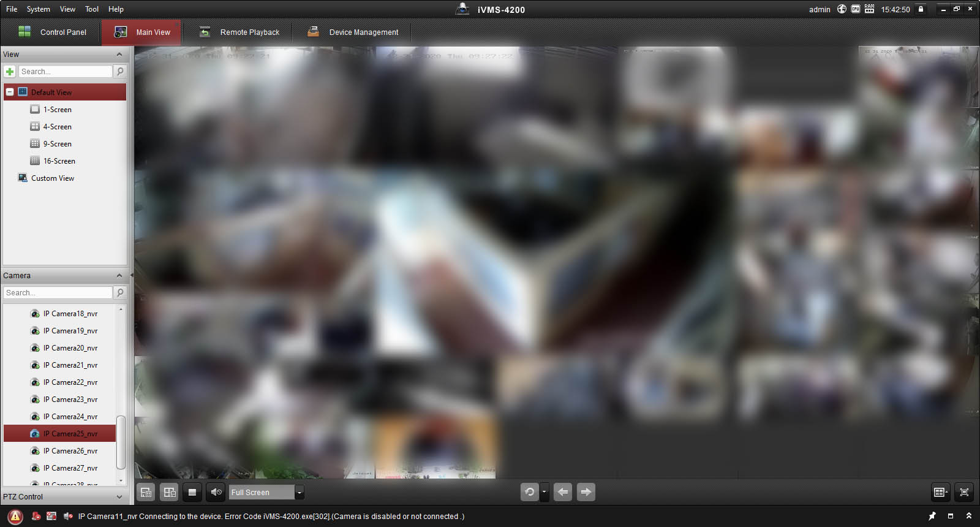Lock the client with padlock icon
Viewport: 980px width, 527px height.
[x=921, y=9]
